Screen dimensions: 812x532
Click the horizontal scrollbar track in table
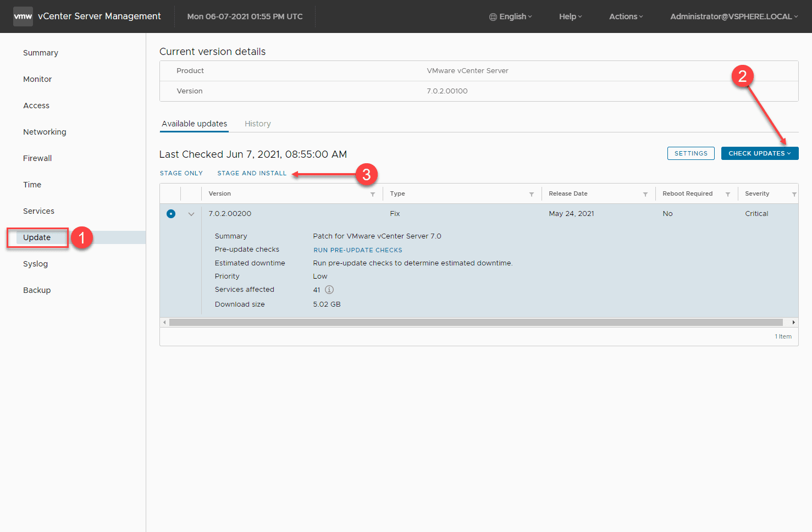(476, 323)
